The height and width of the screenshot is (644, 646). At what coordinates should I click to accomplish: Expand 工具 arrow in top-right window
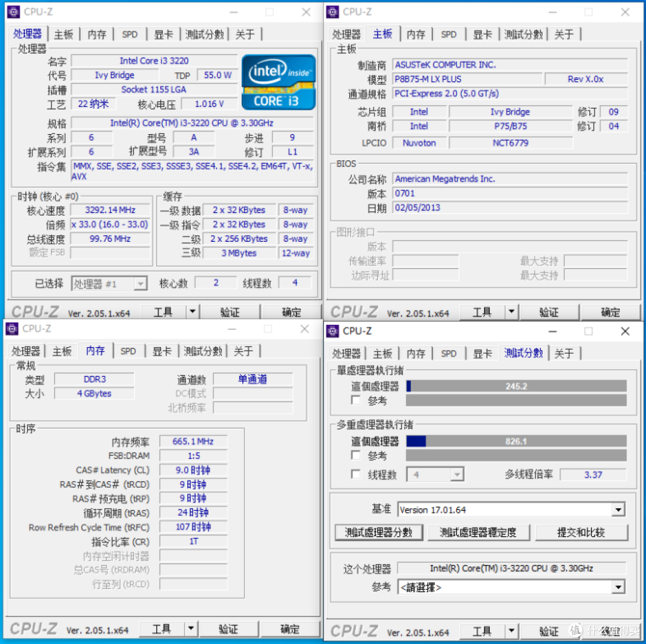pyautogui.click(x=511, y=312)
